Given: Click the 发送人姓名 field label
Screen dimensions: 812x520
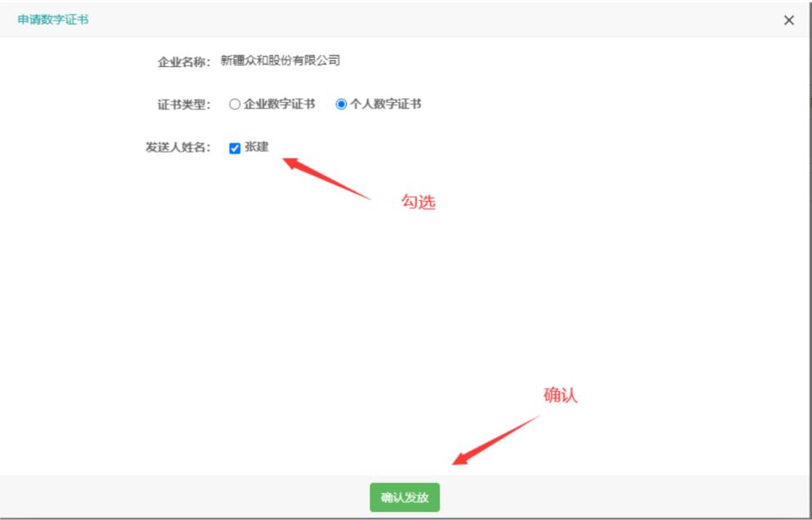Looking at the screenshot, I should click(x=178, y=148).
